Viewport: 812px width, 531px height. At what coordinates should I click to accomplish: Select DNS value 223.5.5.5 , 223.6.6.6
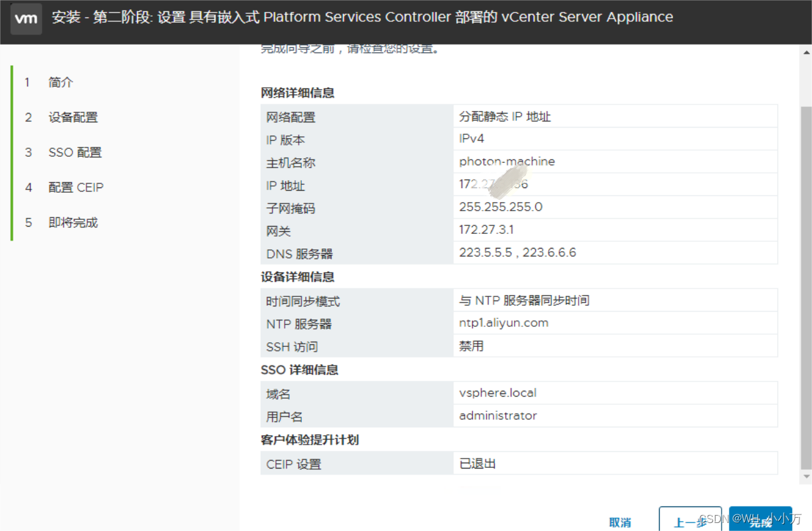517,253
